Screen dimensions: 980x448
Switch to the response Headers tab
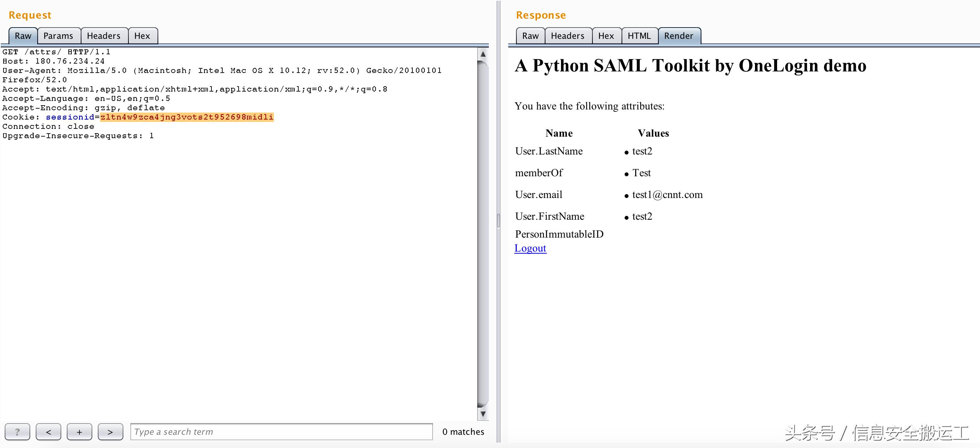coord(567,36)
